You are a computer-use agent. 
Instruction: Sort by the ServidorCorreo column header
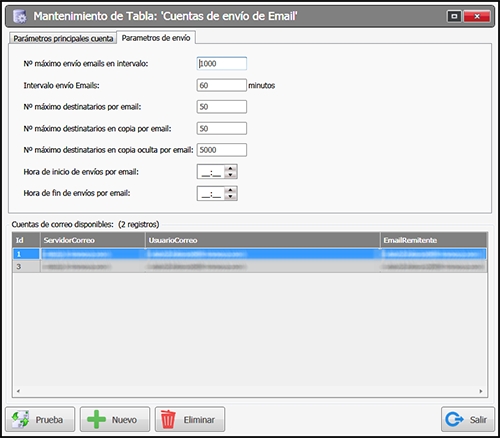coord(93,240)
